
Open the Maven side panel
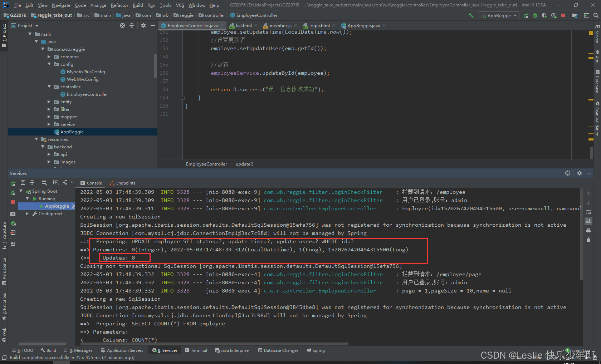point(597,34)
